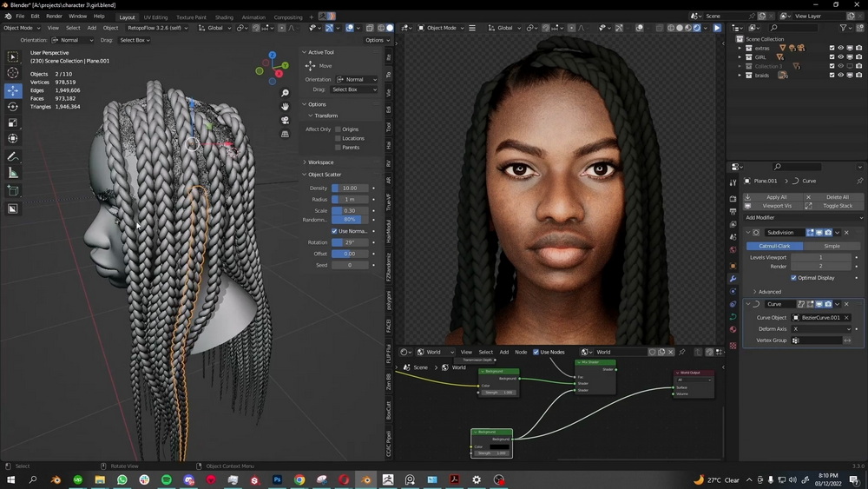868x489 pixels.
Task: Click the Apply All button
Action: [x=773, y=197]
